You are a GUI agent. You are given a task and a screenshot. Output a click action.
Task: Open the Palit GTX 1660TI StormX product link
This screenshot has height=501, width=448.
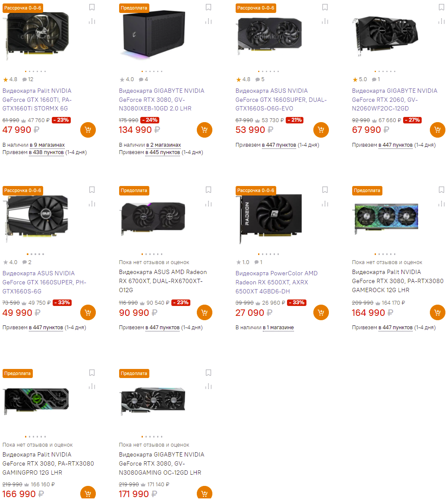point(37,100)
